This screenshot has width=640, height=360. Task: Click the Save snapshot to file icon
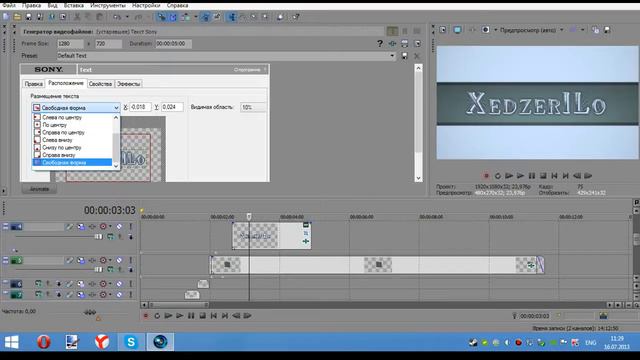(x=607, y=30)
